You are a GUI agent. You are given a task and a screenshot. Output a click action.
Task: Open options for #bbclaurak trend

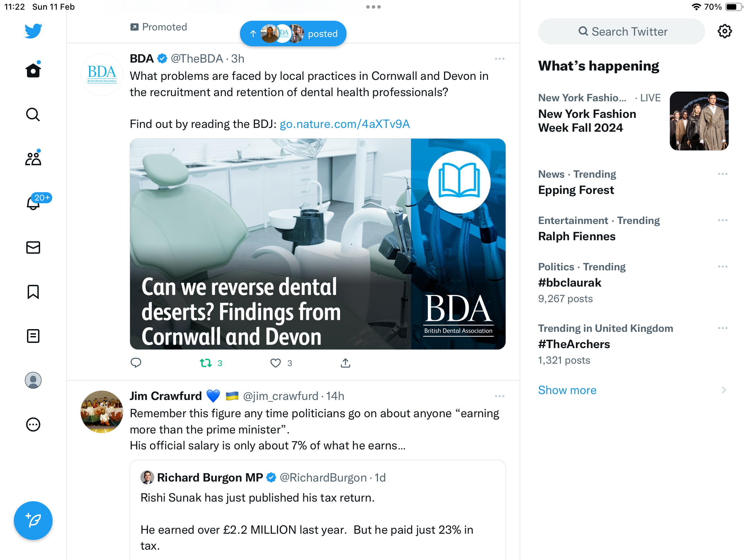click(x=723, y=267)
